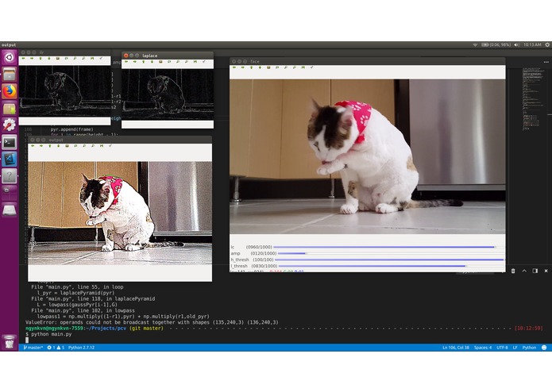Pan right in the laplace window
The width and height of the screenshot is (552, 392).
point(135,62)
